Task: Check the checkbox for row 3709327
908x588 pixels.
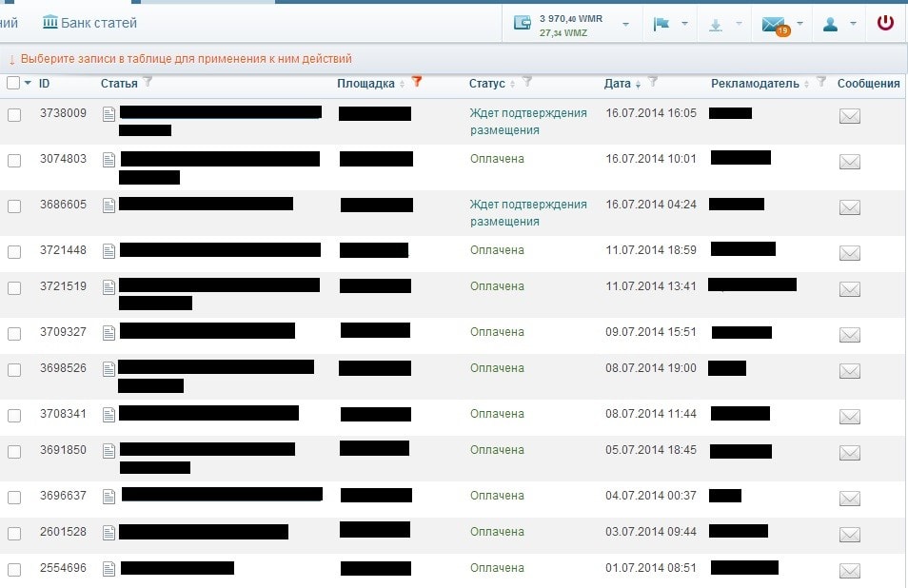Action: (14, 333)
